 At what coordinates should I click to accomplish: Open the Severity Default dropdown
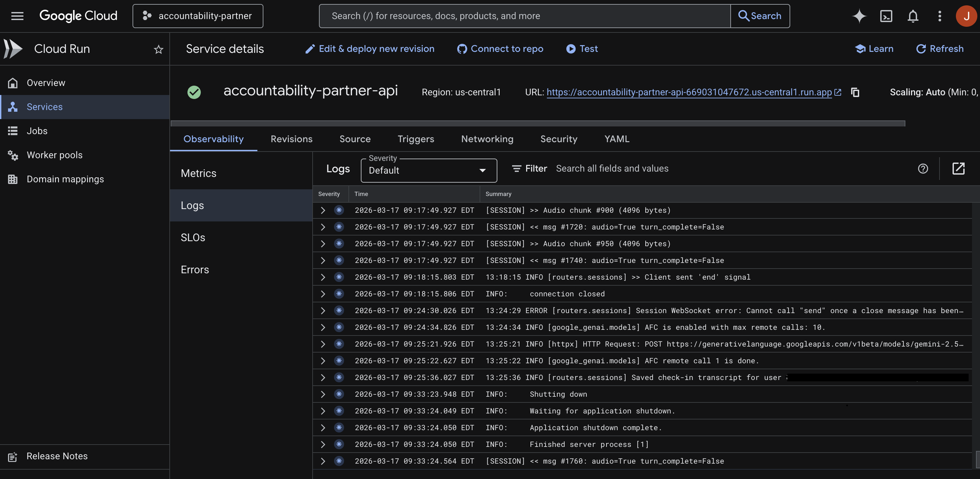pos(428,170)
